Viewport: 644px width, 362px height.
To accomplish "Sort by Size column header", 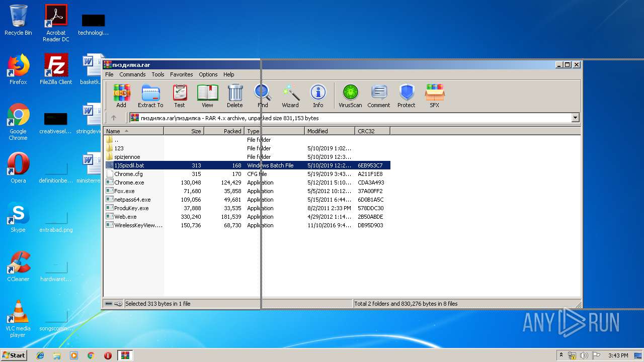I will pyautogui.click(x=184, y=131).
